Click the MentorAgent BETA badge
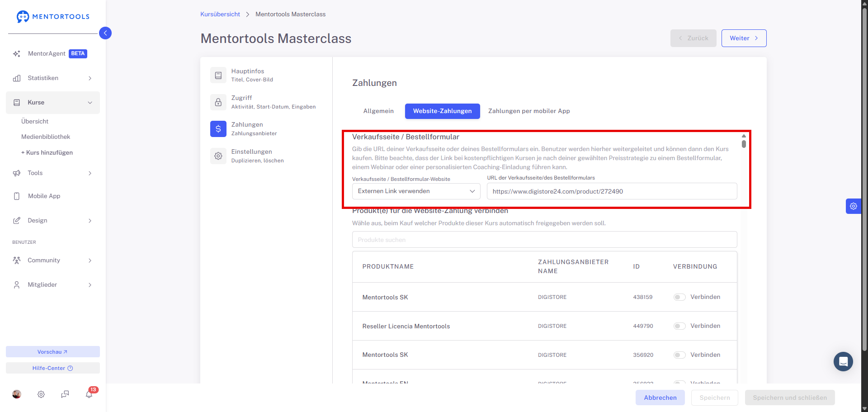The width and height of the screenshot is (868, 412). (x=78, y=54)
